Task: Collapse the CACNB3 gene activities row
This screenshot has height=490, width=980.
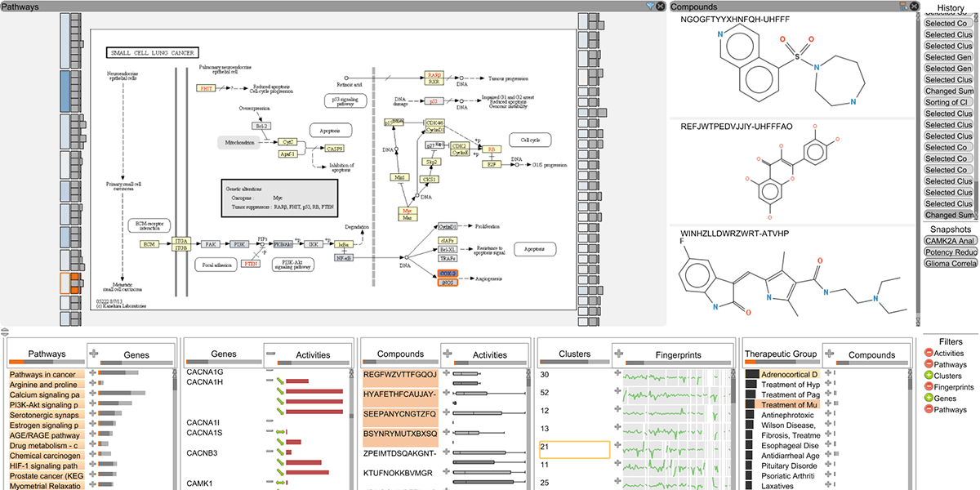Action: pyautogui.click(x=270, y=452)
